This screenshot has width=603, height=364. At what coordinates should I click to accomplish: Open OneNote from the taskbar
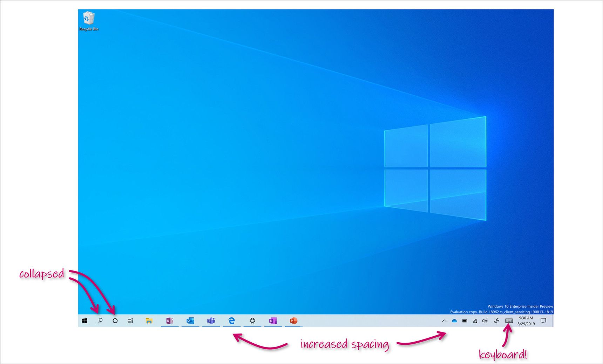[170, 321]
